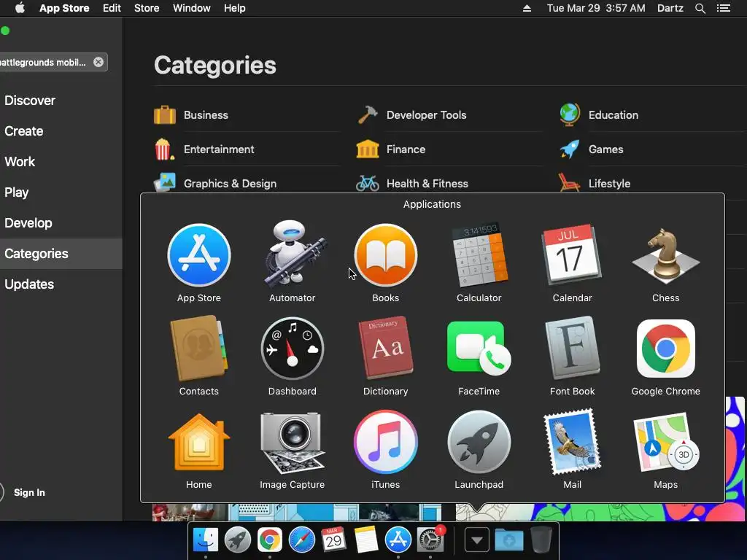Open the Apple menu
The height and width of the screenshot is (560, 747).
(x=20, y=8)
